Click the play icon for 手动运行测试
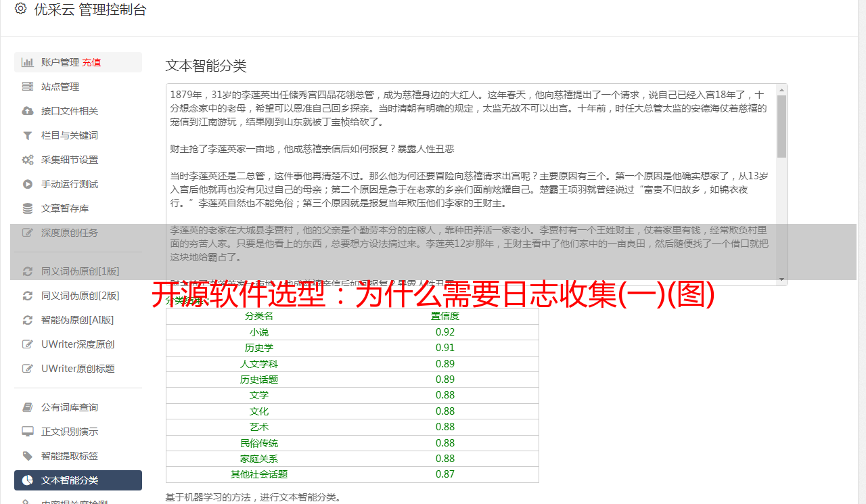This screenshot has height=504, width=866. tap(28, 184)
